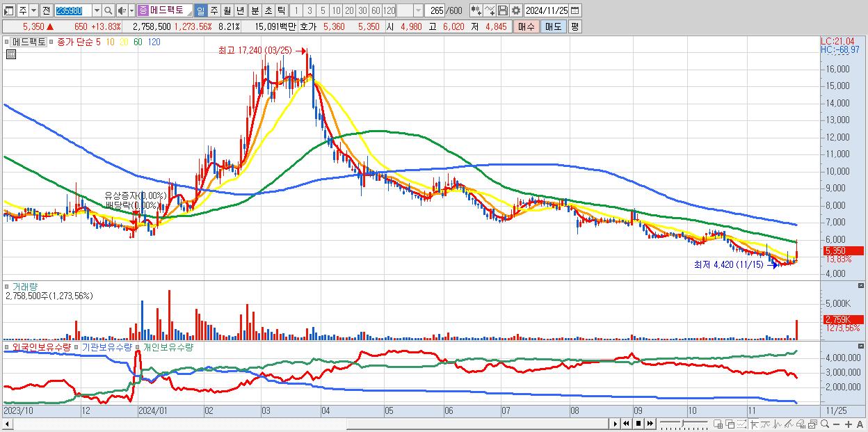This screenshot has width=868, height=432.
Task: Click the red 매수 buy button
Action: coord(526,26)
